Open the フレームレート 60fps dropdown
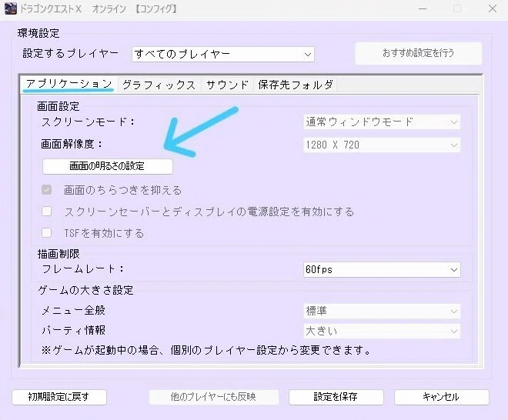Viewport: 508px width, 420px height. pyautogui.click(x=382, y=269)
